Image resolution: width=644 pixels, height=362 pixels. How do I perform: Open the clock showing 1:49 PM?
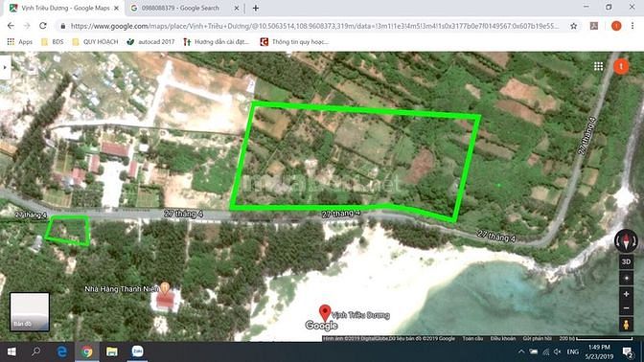point(599,351)
